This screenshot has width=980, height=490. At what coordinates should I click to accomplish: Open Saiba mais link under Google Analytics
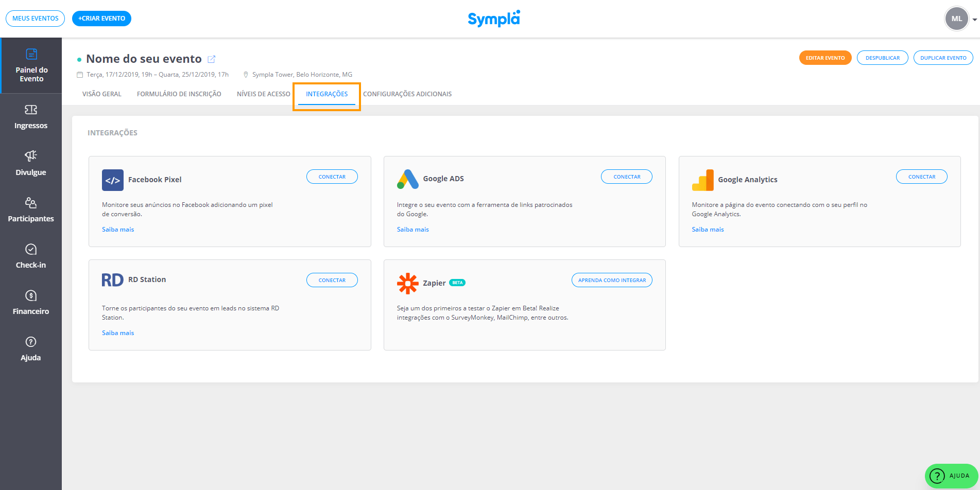708,230
